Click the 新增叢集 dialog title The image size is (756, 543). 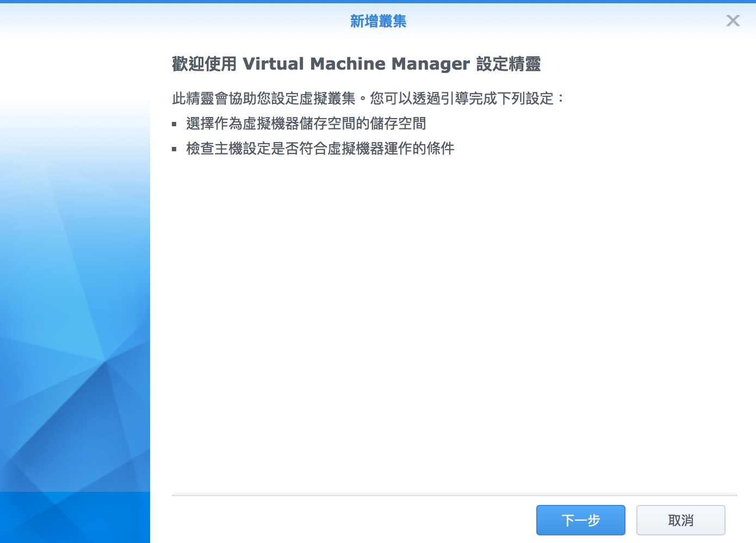[378, 21]
